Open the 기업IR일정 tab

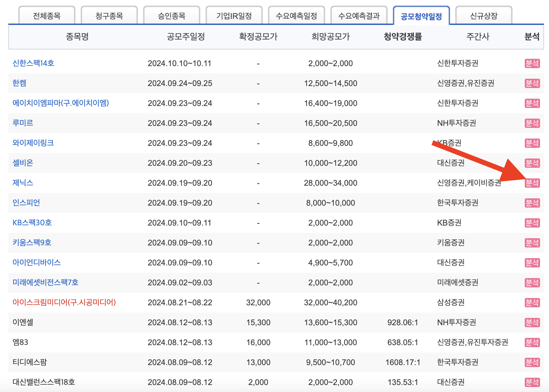point(234,16)
